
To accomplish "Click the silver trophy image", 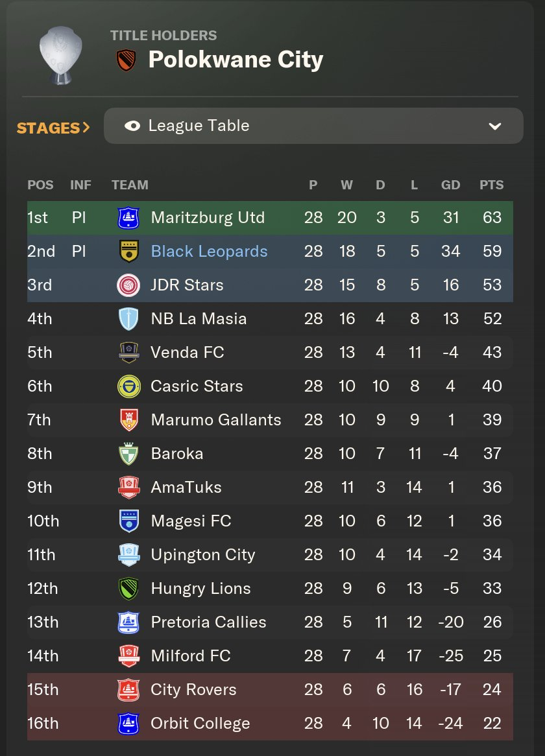I will (60, 55).
